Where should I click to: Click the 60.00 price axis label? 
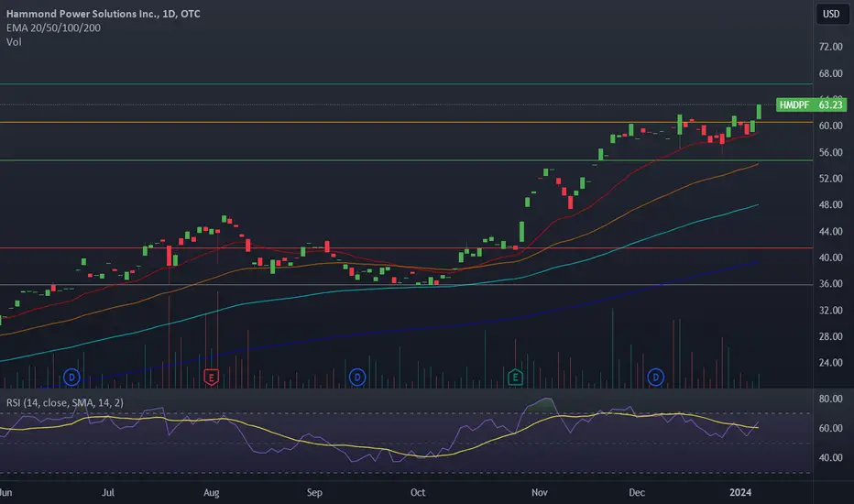coord(830,126)
